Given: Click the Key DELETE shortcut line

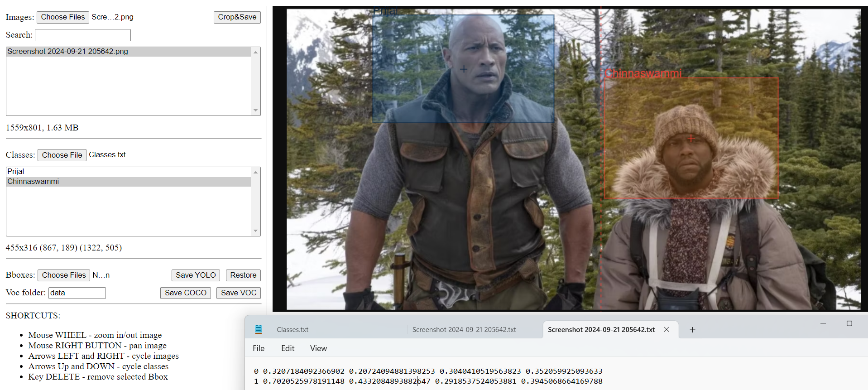Looking at the screenshot, I should [98, 377].
